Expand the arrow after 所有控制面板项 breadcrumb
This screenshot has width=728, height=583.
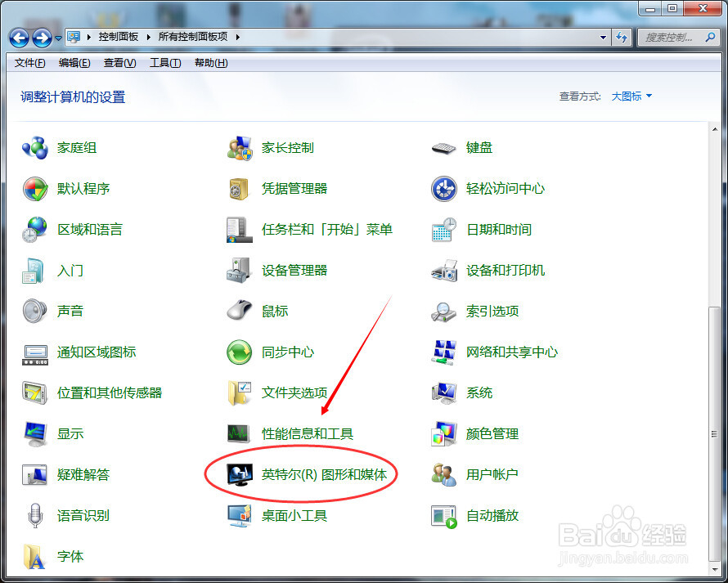coord(238,37)
